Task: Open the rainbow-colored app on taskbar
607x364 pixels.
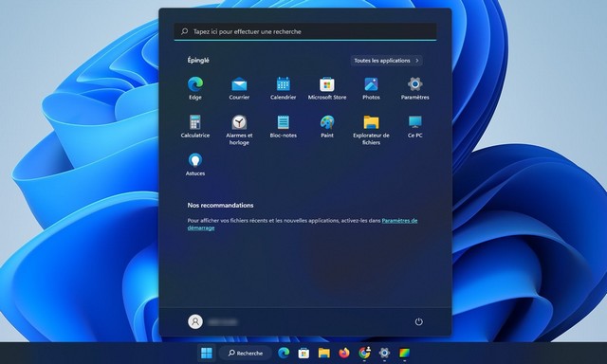Action: click(404, 353)
